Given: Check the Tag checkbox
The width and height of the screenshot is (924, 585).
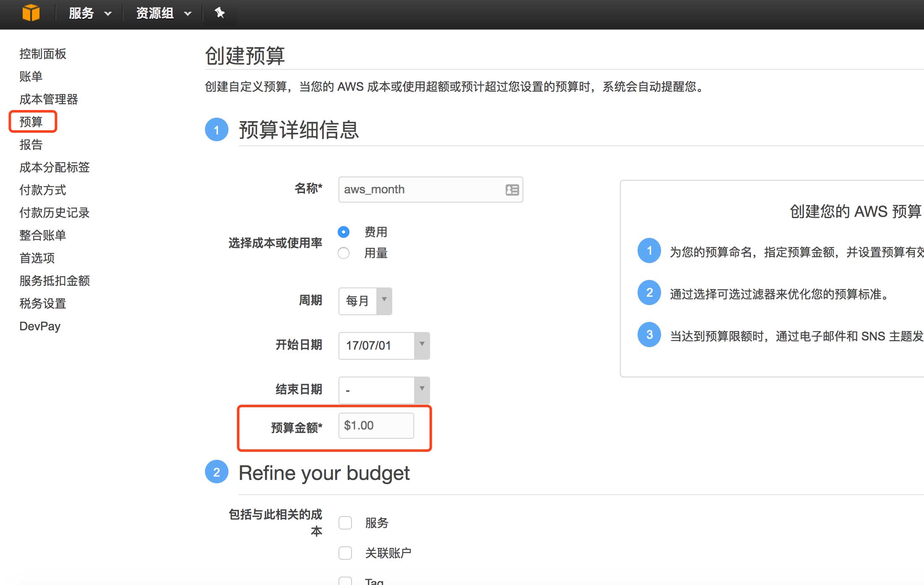Looking at the screenshot, I should [x=345, y=582].
